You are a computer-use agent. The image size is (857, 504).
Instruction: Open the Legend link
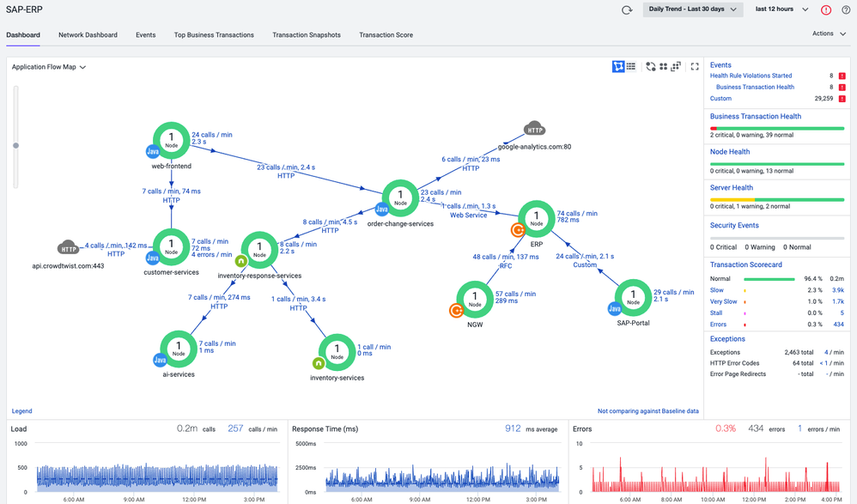pyautogui.click(x=21, y=411)
